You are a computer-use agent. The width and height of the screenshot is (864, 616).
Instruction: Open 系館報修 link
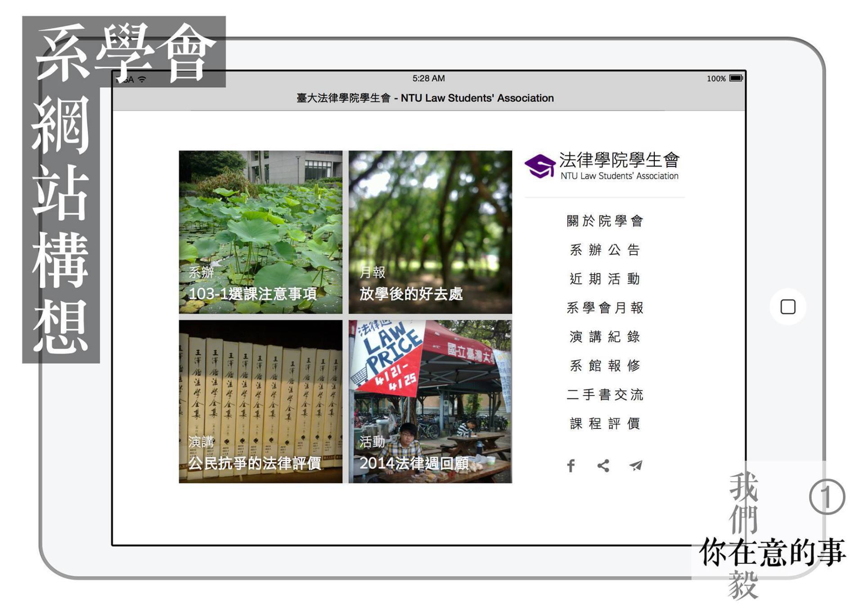tap(604, 366)
